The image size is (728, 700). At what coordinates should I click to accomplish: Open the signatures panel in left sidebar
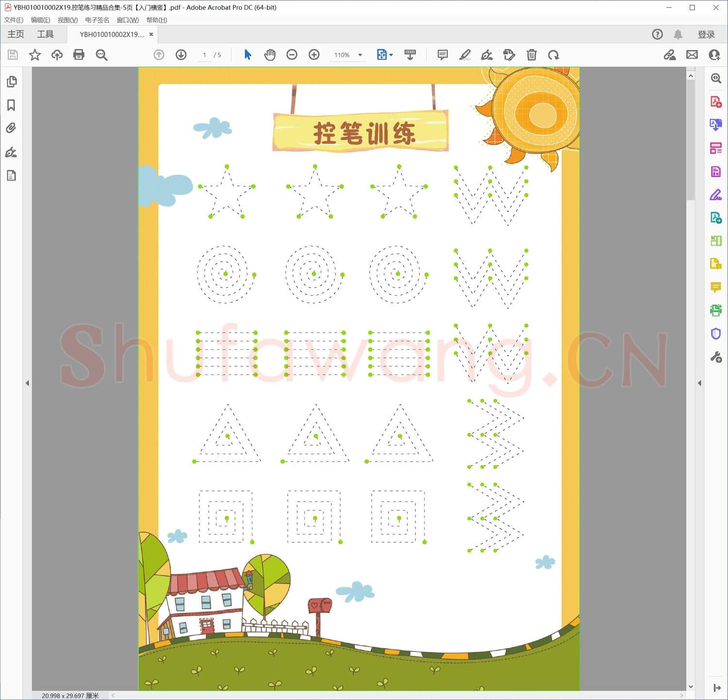coord(11,152)
